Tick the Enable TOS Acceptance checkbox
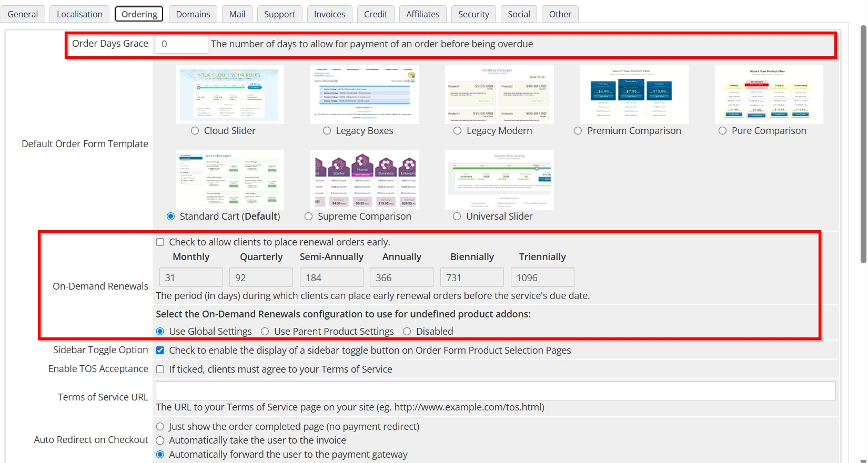Viewport: 868px width, 463px height. click(x=160, y=369)
